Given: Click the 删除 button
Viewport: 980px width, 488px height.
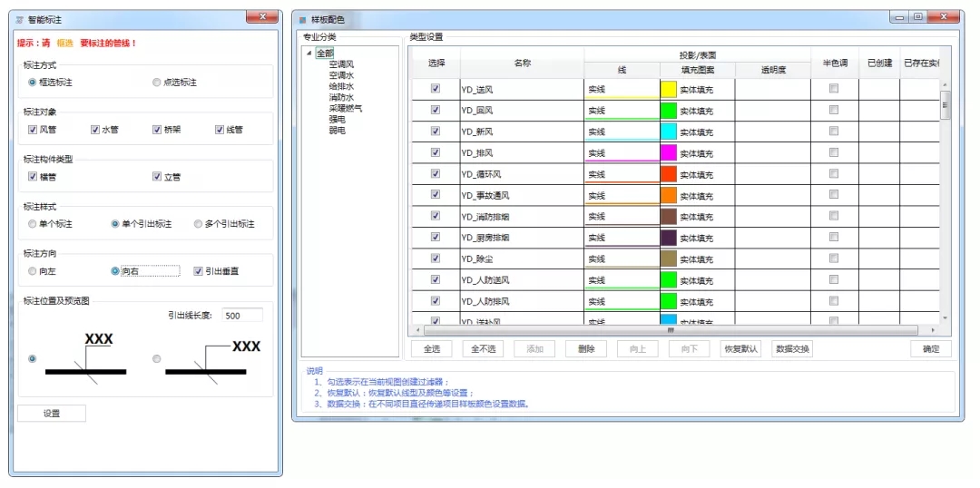Looking at the screenshot, I should click(586, 349).
